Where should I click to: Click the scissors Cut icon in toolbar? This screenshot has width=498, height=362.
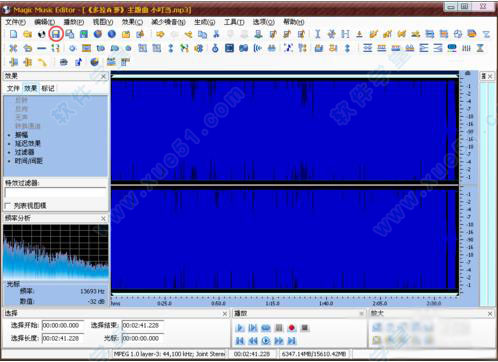[x=216, y=34]
